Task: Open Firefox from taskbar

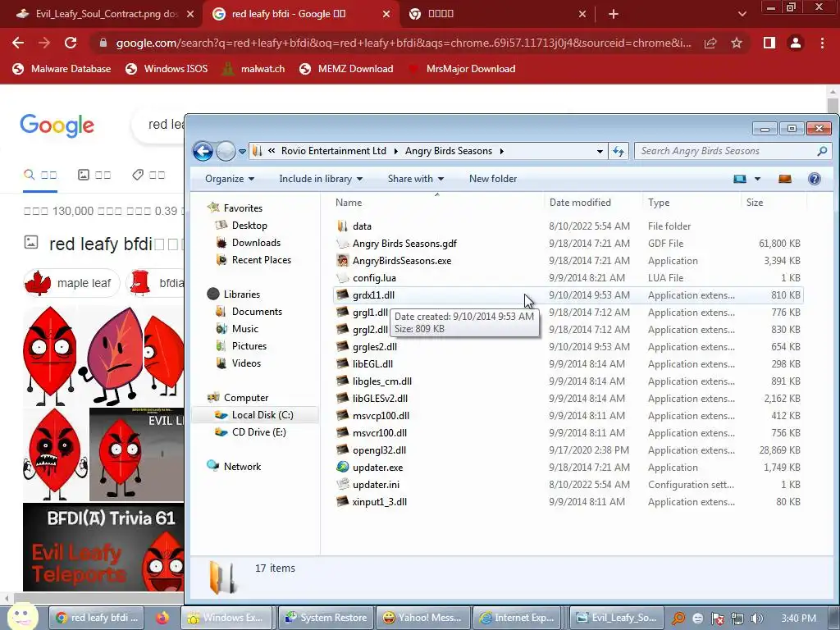Action: coord(162,618)
